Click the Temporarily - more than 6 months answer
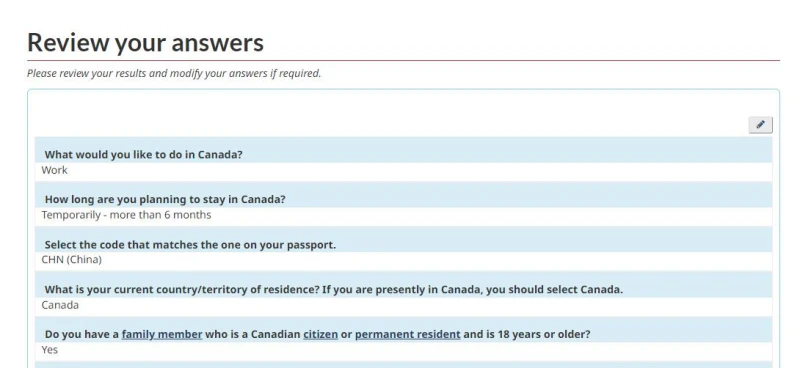The width and height of the screenshot is (800, 368). tap(126, 215)
